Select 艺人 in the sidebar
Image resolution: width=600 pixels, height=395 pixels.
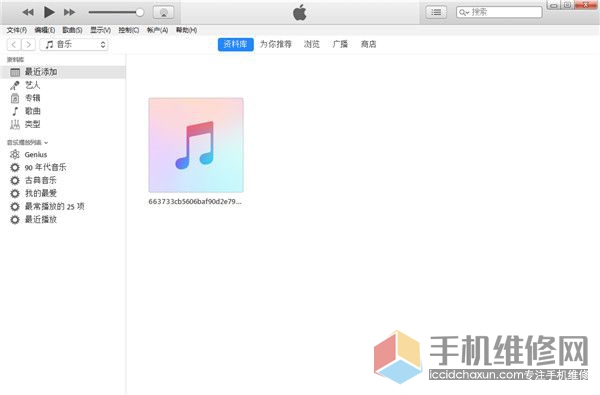[63, 85]
